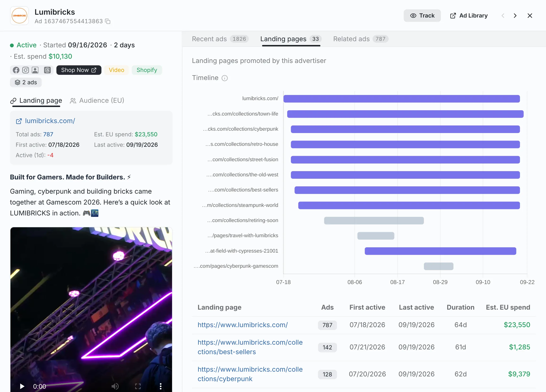Viewport: 546px width, 392px height.
Task: Click the Est. spend $10,130 value
Action: click(x=60, y=57)
